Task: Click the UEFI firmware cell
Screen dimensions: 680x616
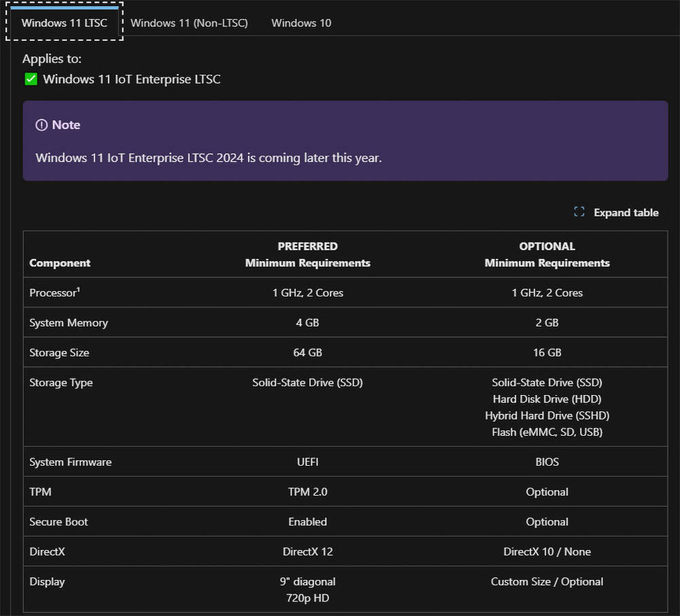Action: (x=307, y=462)
